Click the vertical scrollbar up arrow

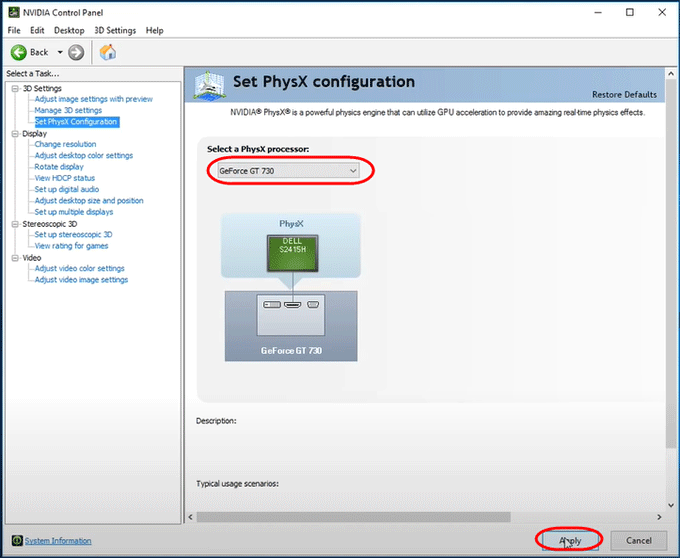[x=671, y=74]
